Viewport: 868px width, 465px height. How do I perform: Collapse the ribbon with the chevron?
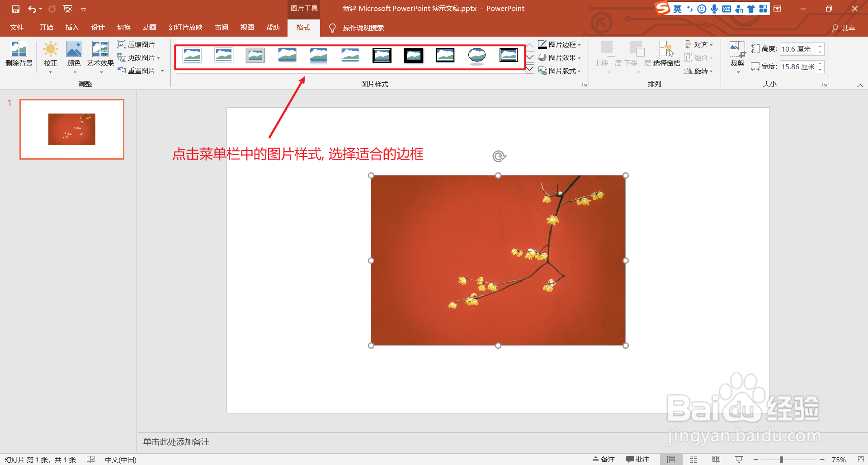tap(860, 85)
